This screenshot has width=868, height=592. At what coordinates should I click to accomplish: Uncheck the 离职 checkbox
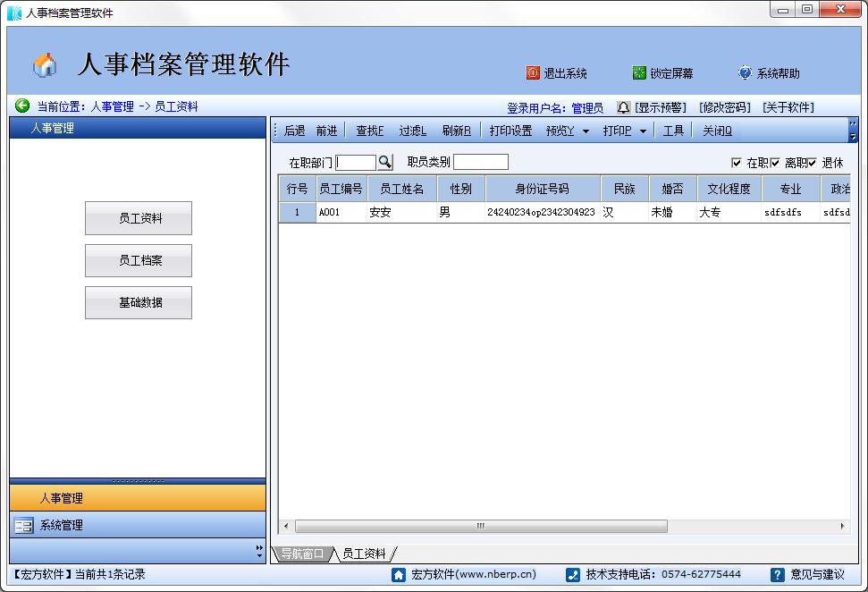point(774,162)
